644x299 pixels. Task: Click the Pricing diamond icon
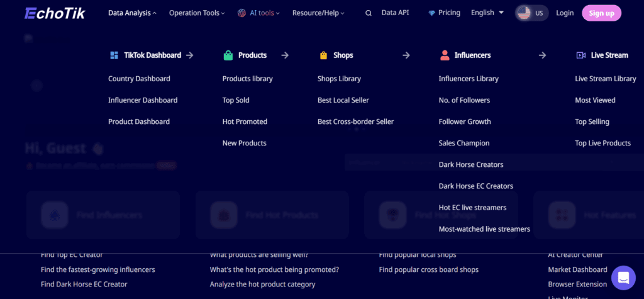click(431, 13)
